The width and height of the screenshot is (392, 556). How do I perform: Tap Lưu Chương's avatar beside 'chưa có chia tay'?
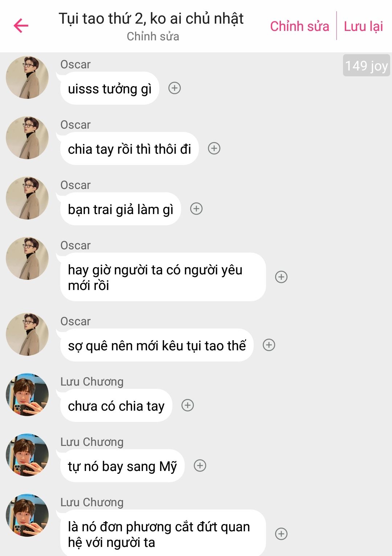pos(27,395)
